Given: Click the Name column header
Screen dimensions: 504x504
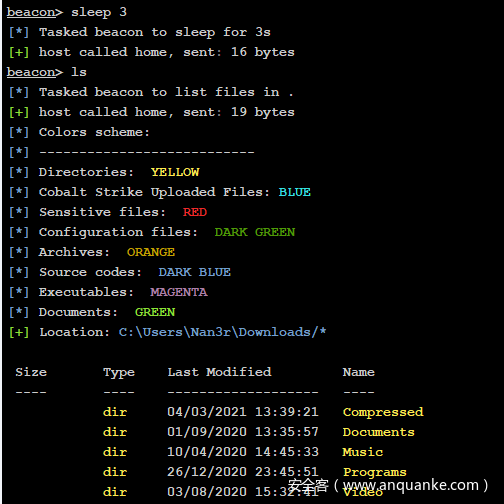Looking at the screenshot, I should [x=359, y=372].
